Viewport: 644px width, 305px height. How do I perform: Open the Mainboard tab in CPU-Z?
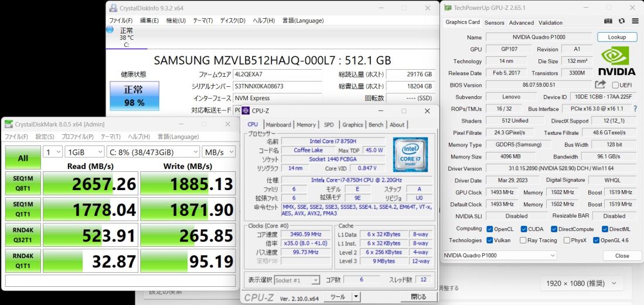pos(278,124)
